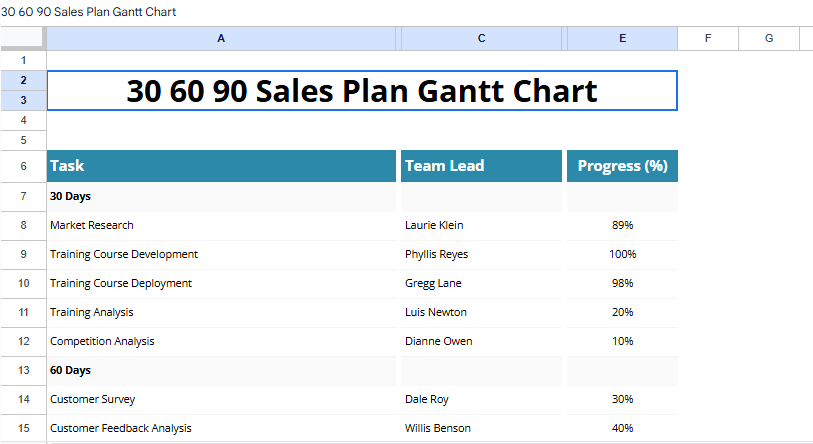
Task: Select column C header
Action: pos(481,38)
